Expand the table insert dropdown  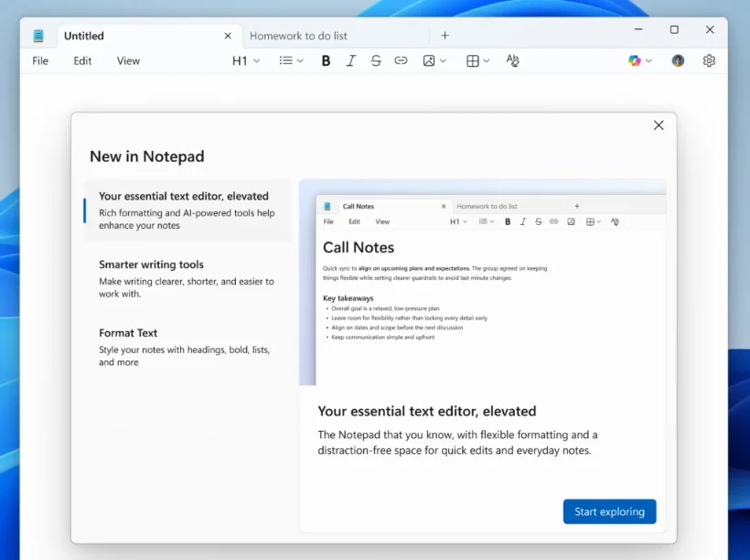[x=478, y=61]
